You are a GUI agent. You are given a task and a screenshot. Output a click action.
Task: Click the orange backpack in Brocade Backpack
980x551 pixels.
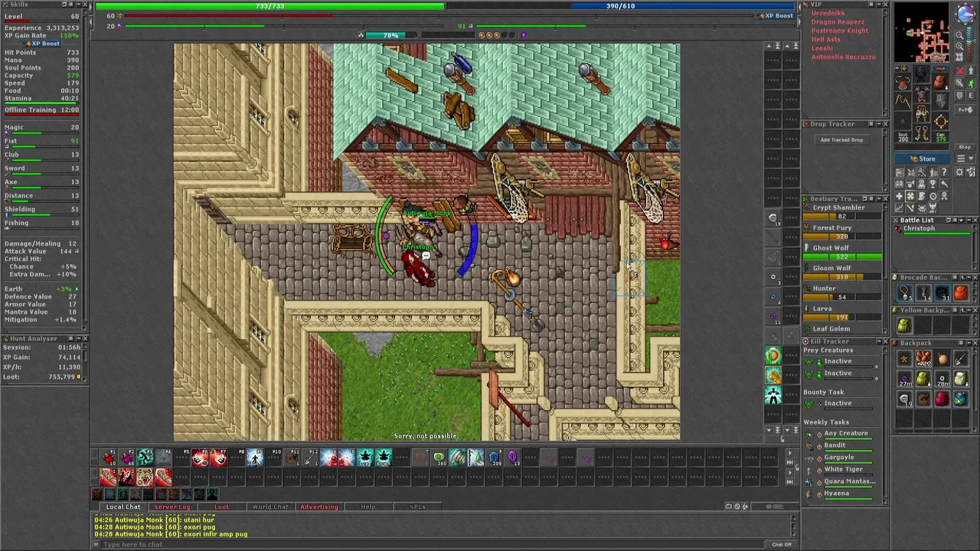click(962, 292)
